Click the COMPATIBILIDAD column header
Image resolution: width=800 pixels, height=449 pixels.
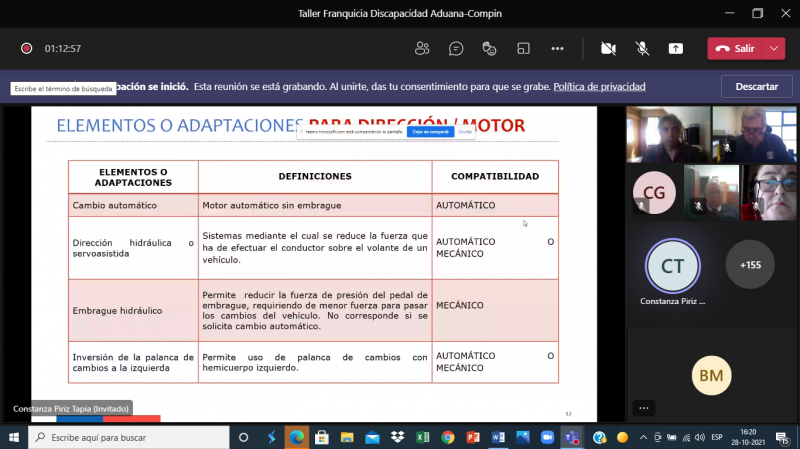pos(495,176)
